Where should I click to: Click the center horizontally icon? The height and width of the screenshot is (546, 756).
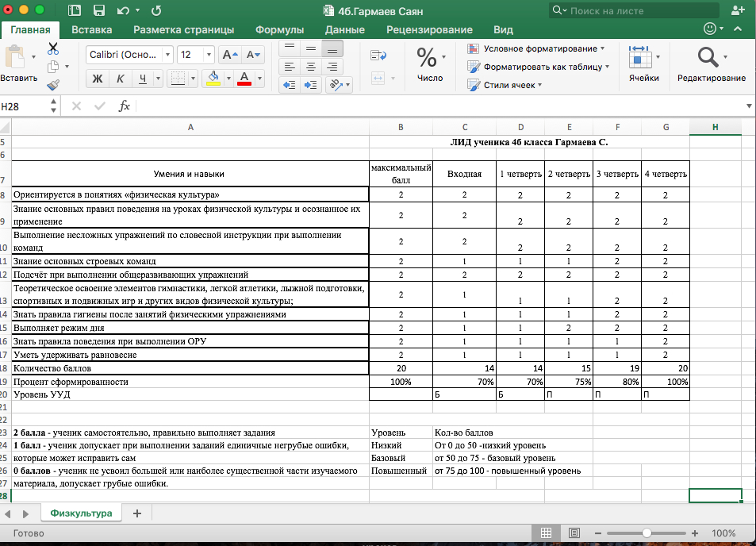[x=311, y=67]
